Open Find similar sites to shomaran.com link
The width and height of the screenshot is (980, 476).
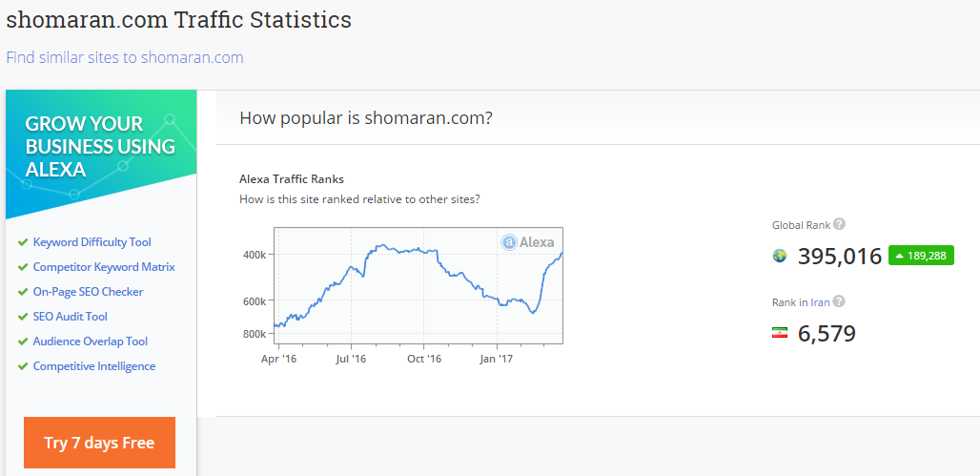point(125,57)
